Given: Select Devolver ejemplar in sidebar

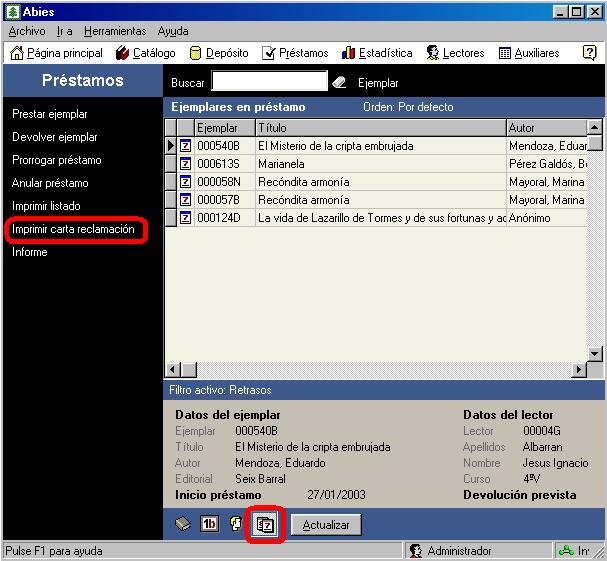Looking at the screenshot, I should [55, 137].
